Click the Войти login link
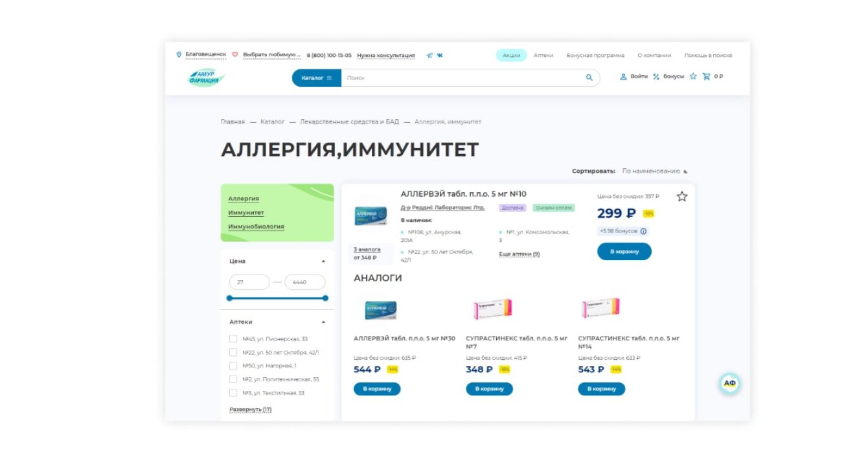This screenshot has height=475, width=868. (x=639, y=76)
